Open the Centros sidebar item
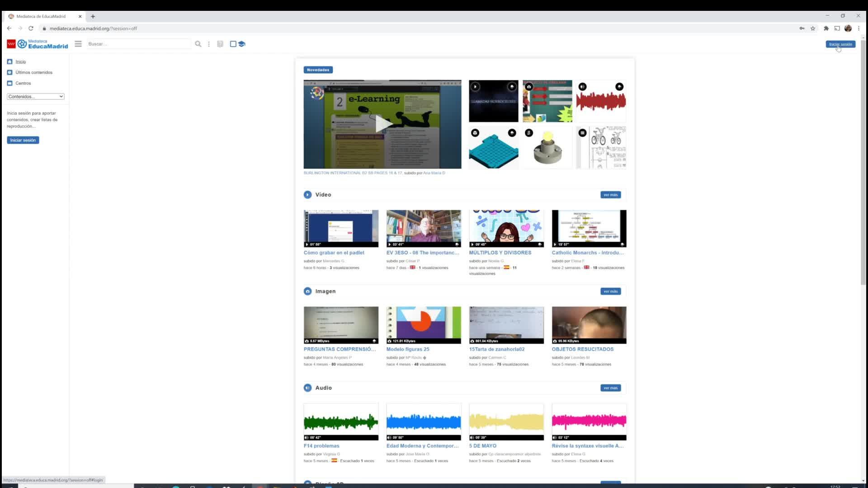Screen dimensions: 868x488 (x=23, y=83)
